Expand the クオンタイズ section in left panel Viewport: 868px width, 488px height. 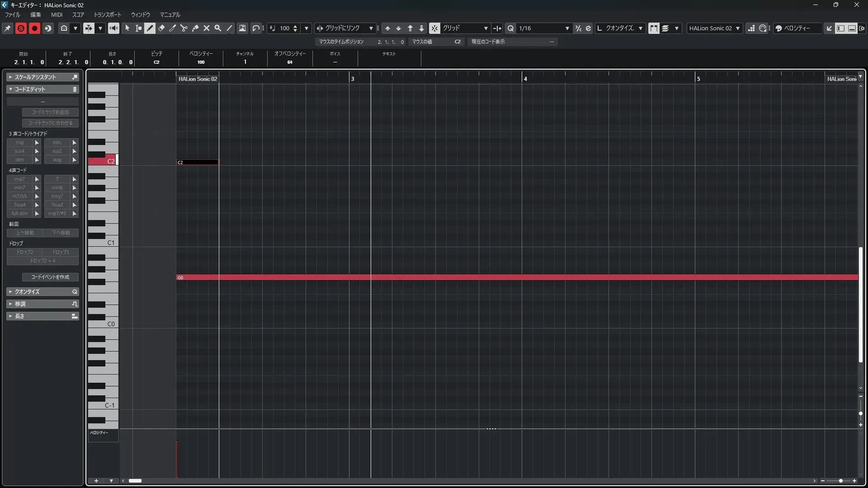(27, 291)
